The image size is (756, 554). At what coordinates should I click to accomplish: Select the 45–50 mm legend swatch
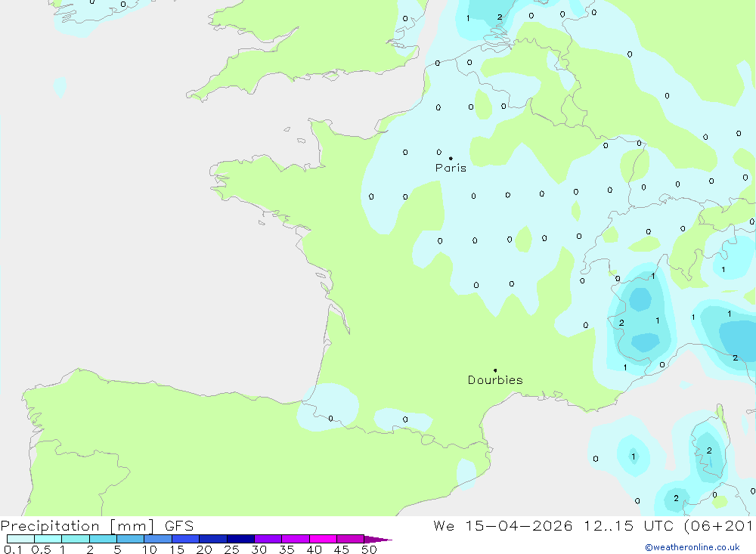(x=351, y=539)
